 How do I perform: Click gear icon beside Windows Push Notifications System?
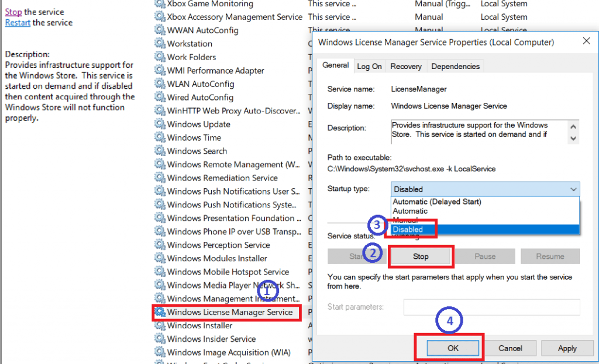click(x=160, y=204)
